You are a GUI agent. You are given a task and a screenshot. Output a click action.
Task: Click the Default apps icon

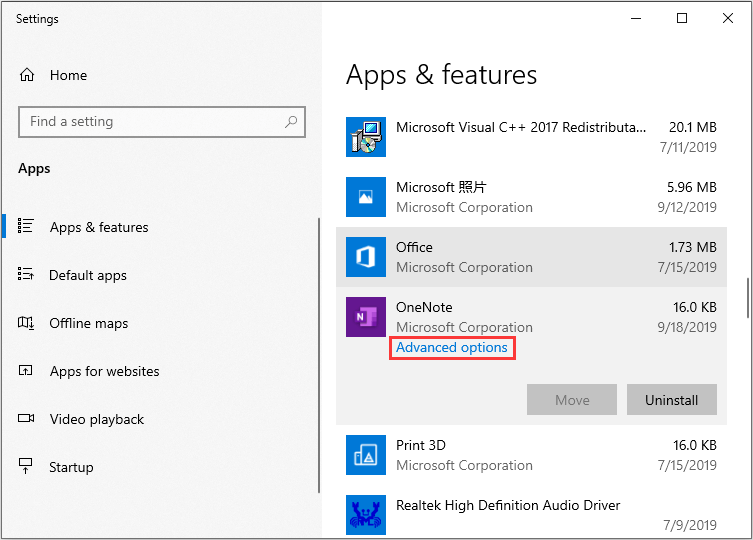(25, 274)
